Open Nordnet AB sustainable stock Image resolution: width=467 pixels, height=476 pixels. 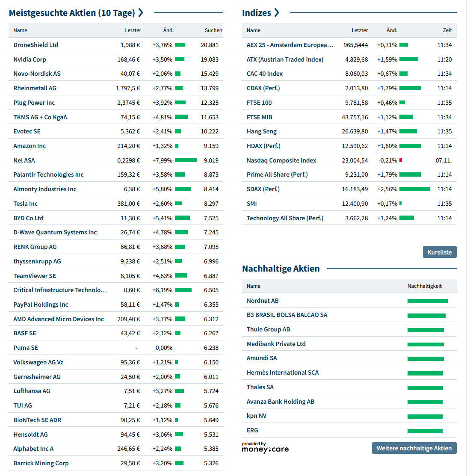pyautogui.click(x=262, y=301)
